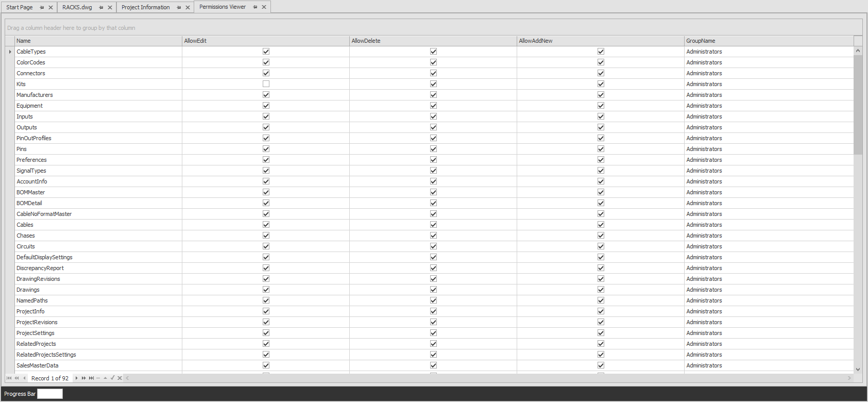Toggle AllowDelete for Pins
868x402 pixels.
pyautogui.click(x=433, y=149)
